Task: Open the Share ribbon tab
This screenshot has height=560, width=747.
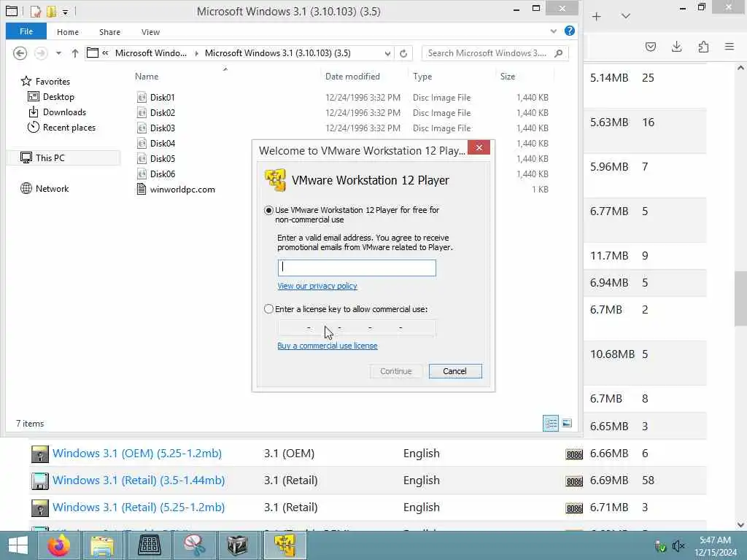Action: tap(109, 32)
